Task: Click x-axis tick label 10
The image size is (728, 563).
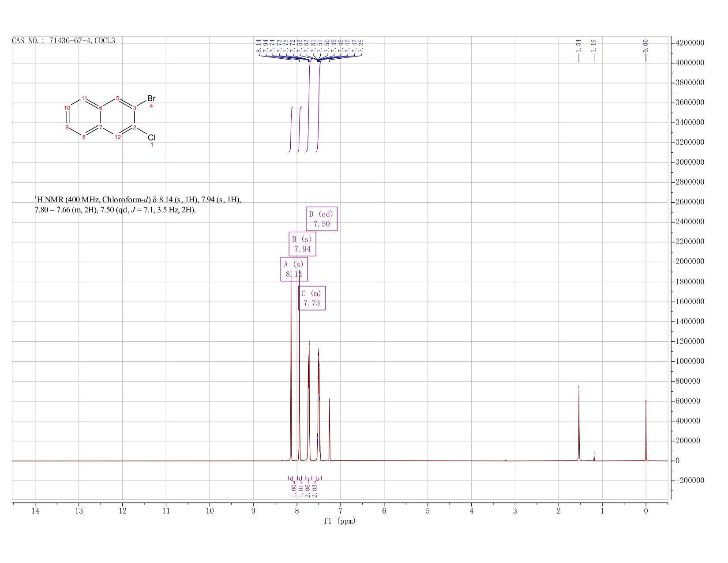Action: tap(210, 511)
